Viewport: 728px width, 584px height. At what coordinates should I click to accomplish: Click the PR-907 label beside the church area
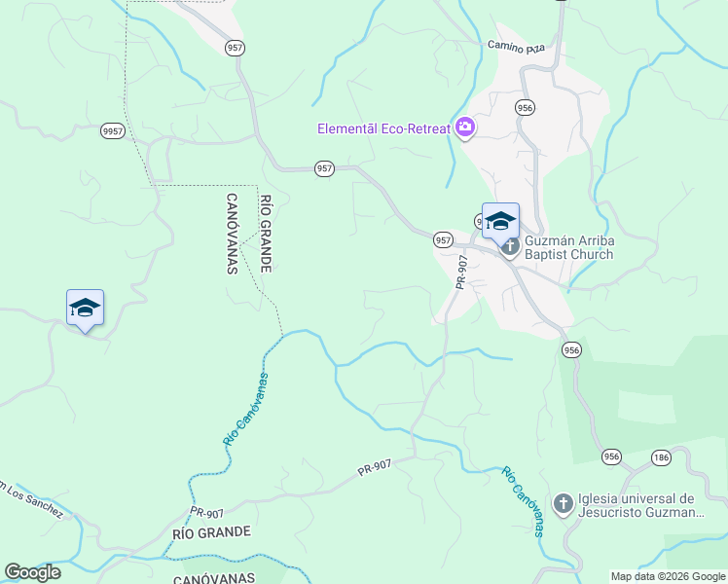[x=461, y=273]
